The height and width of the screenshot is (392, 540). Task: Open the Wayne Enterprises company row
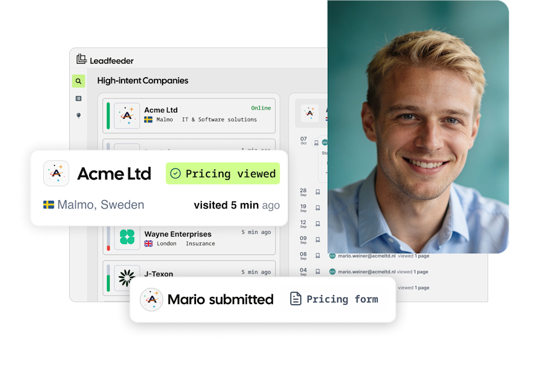[x=188, y=240]
